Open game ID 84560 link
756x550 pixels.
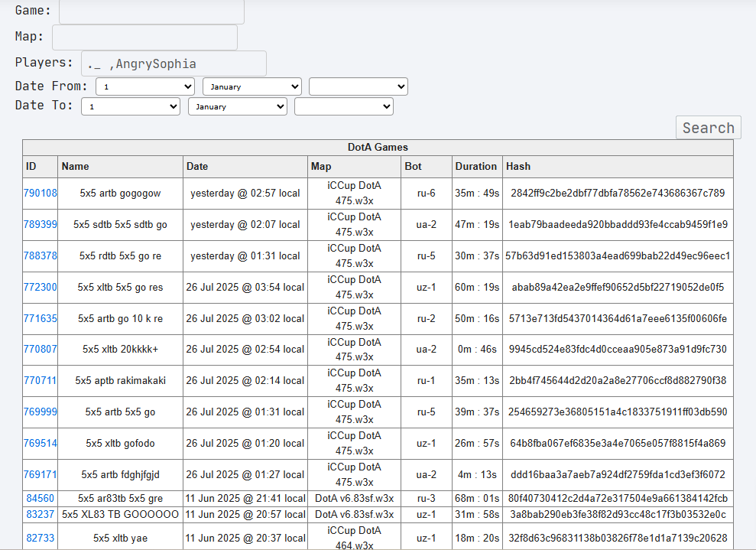click(40, 499)
